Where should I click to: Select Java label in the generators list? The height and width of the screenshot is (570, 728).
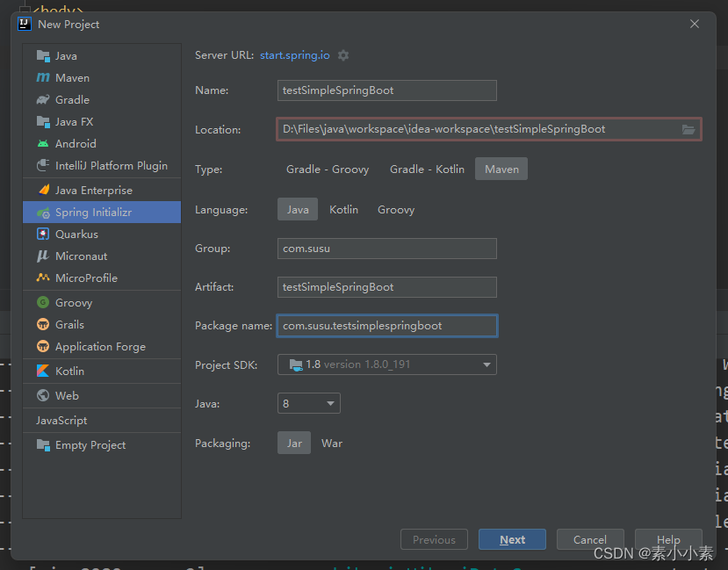pyautogui.click(x=66, y=56)
